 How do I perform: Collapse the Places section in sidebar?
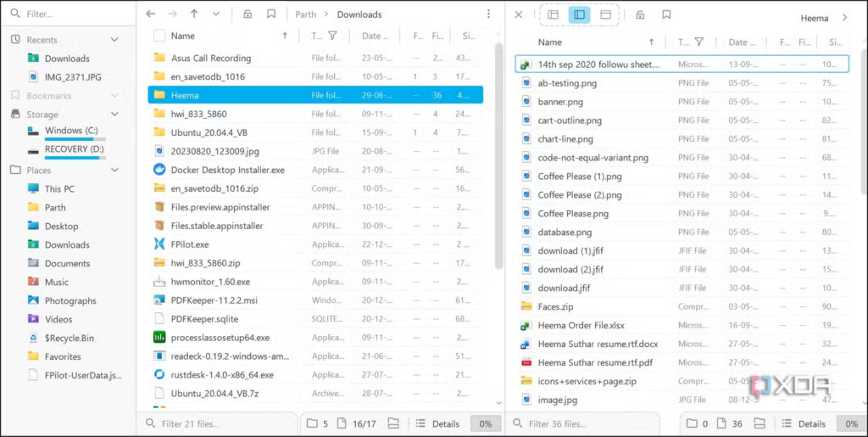[x=114, y=171]
